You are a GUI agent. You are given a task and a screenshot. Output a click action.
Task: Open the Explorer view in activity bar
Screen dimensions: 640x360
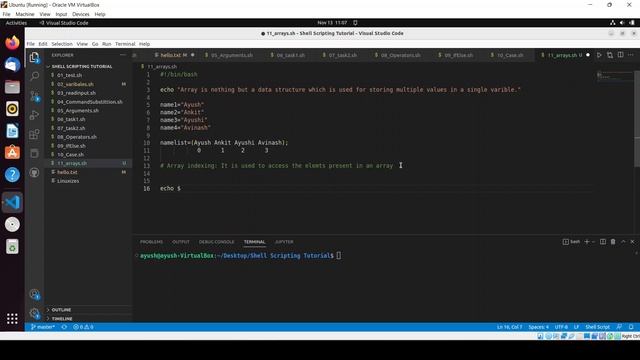pos(35,58)
